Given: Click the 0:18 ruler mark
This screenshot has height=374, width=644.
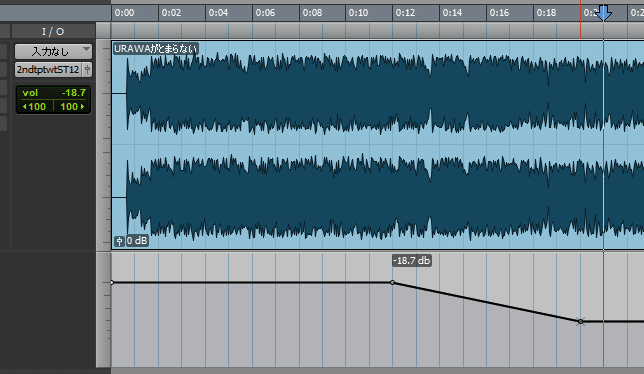Looking at the screenshot, I should pyautogui.click(x=546, y=13).
